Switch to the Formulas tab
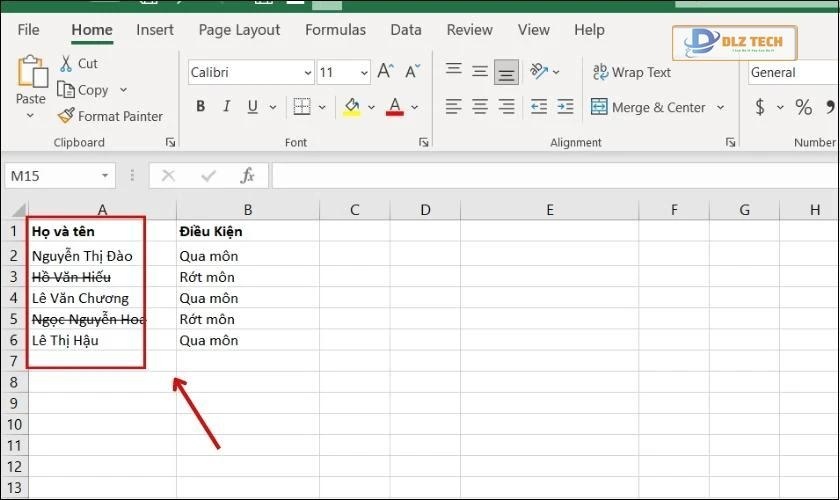 335,30
